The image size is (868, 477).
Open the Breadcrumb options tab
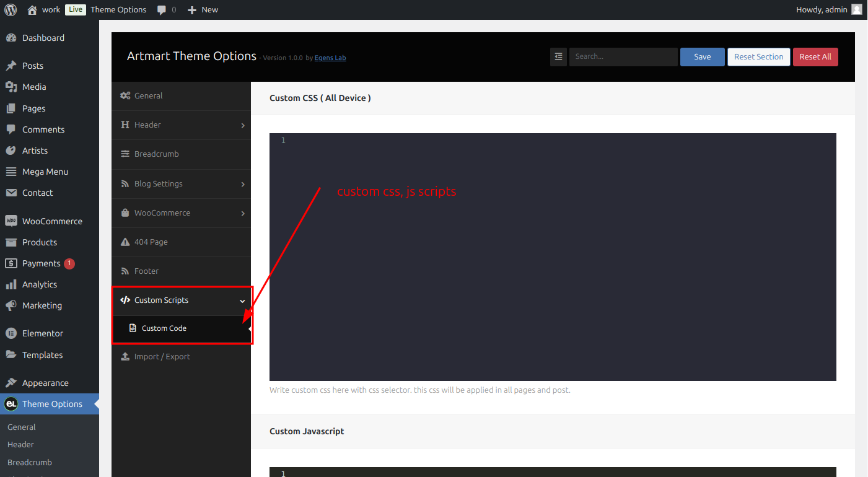point(181,154)
